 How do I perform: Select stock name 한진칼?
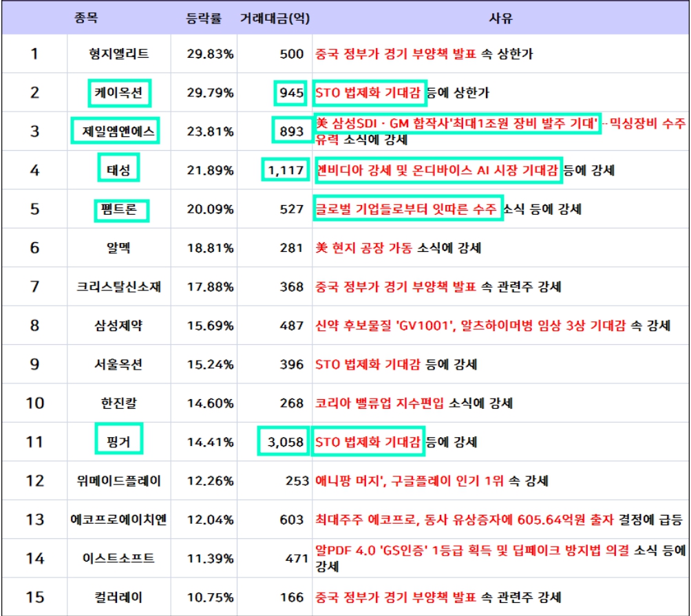click(119, 403)
